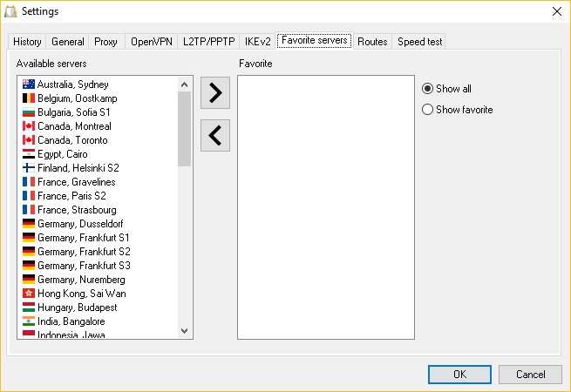Click the Hungary flag icon
Screen dimensions: 571x392
pyautogui.click(x=29, y=308)
